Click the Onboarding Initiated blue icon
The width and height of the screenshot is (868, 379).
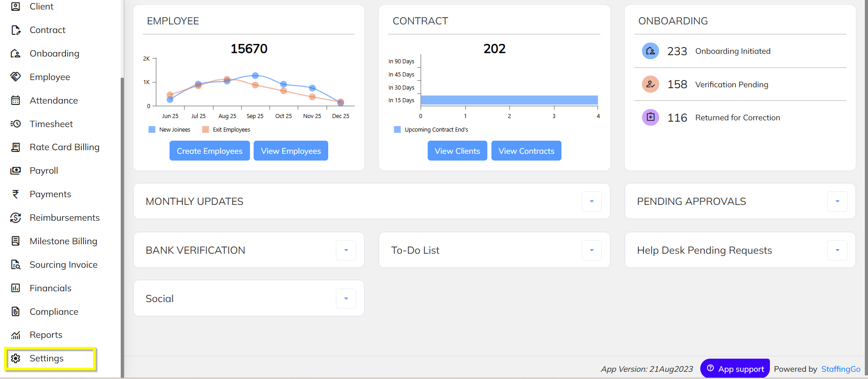pyautogui.click(x=650, y=51)
